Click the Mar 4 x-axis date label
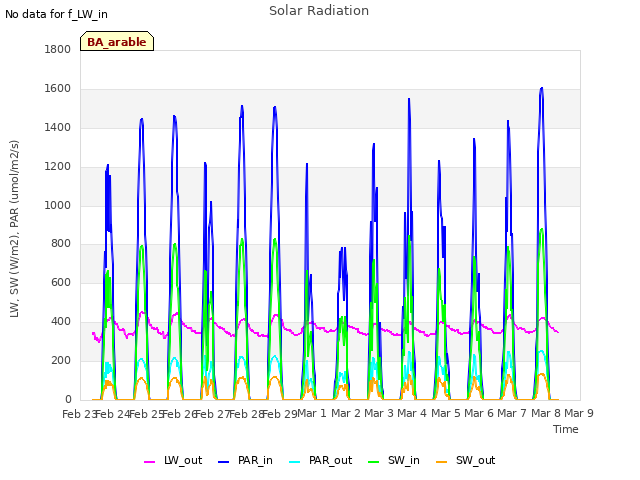Screen dimensions: 640x480 pos(412,413)
